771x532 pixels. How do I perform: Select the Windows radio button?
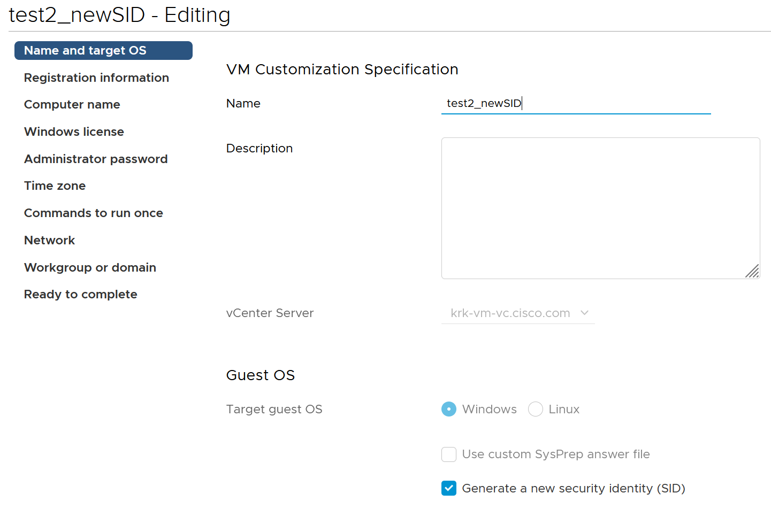449,409
